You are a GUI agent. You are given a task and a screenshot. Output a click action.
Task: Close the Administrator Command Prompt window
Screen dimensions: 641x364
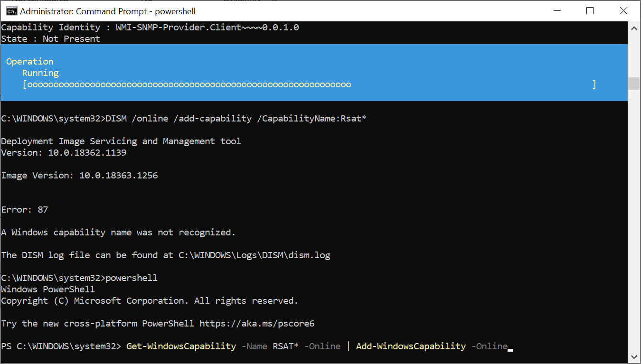[623, 11]
